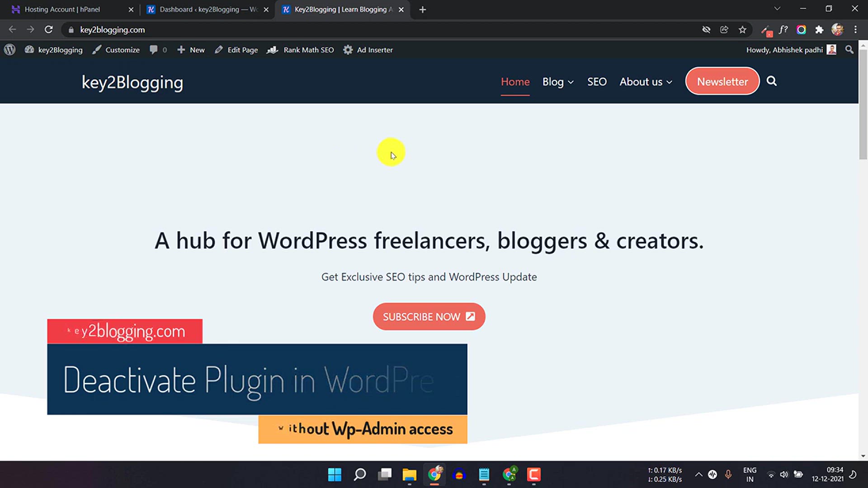
Task: Open the tab search chevron in Chrome
Action: point(777,9)
